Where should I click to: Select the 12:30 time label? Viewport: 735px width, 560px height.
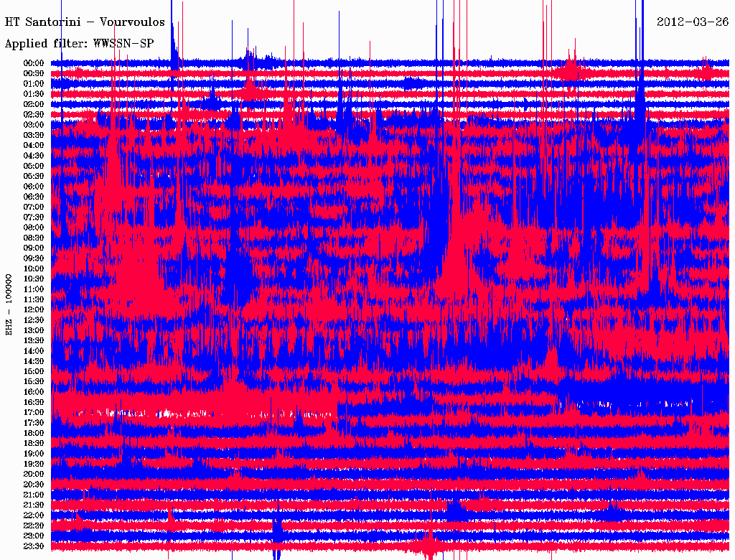34,320
